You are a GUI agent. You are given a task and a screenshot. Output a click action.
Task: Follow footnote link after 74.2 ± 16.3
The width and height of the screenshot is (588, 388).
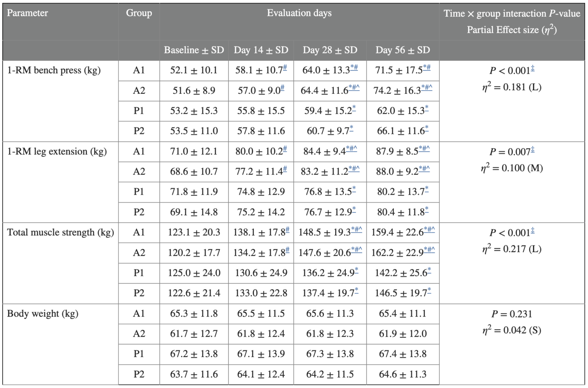pyautogui.click(x=427, y=88)
